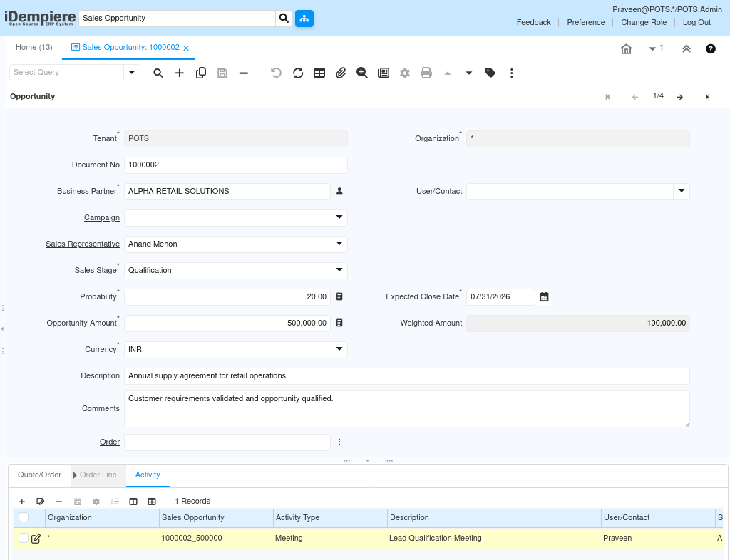Open the menu tree icon
730x560 pixels.
pyautogui.click(x=304, y=18)
